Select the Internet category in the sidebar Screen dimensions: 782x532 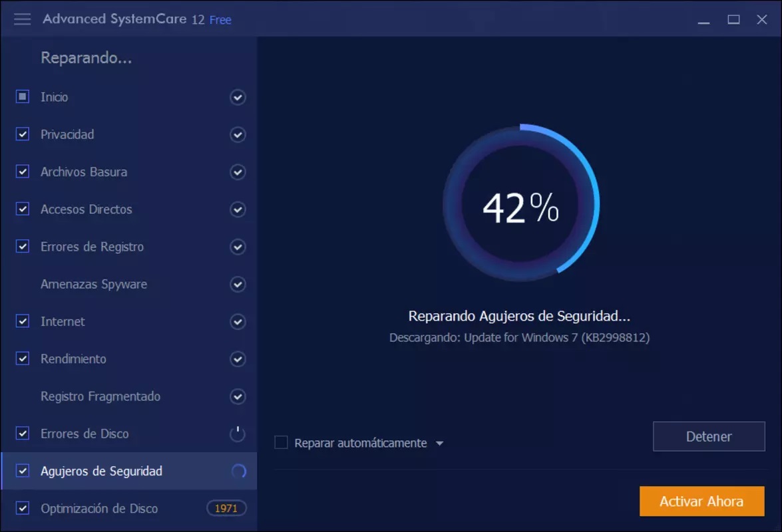(x=63, y=321)
